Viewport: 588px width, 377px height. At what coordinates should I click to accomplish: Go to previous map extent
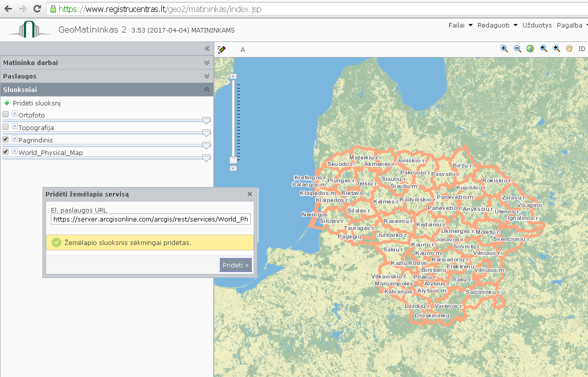(x=544, y=49)
